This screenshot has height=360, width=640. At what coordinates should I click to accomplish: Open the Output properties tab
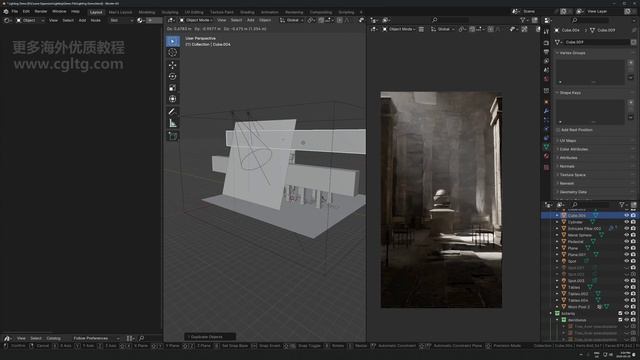547,52
